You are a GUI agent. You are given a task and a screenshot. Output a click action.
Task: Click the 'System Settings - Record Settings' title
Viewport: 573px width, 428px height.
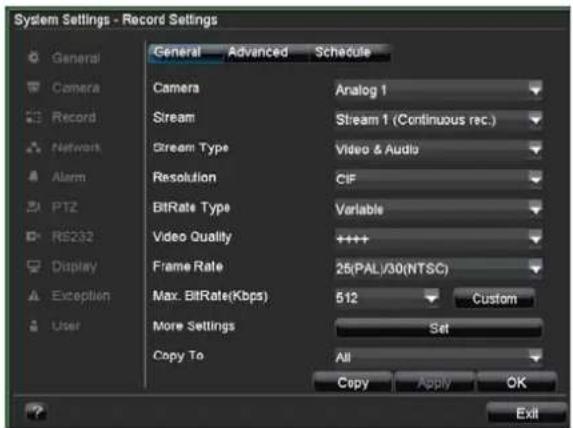pos(115,19)
